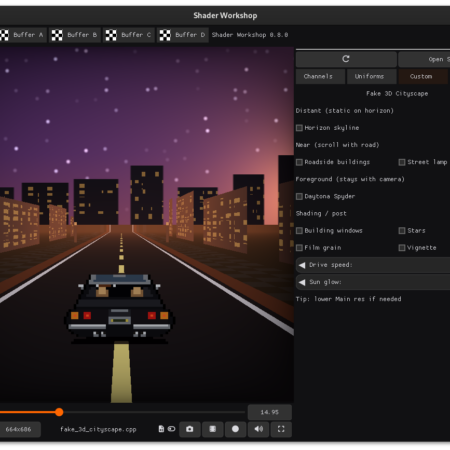
Task: Enable the Stars checkbox
Action: (x=402, y=231)
